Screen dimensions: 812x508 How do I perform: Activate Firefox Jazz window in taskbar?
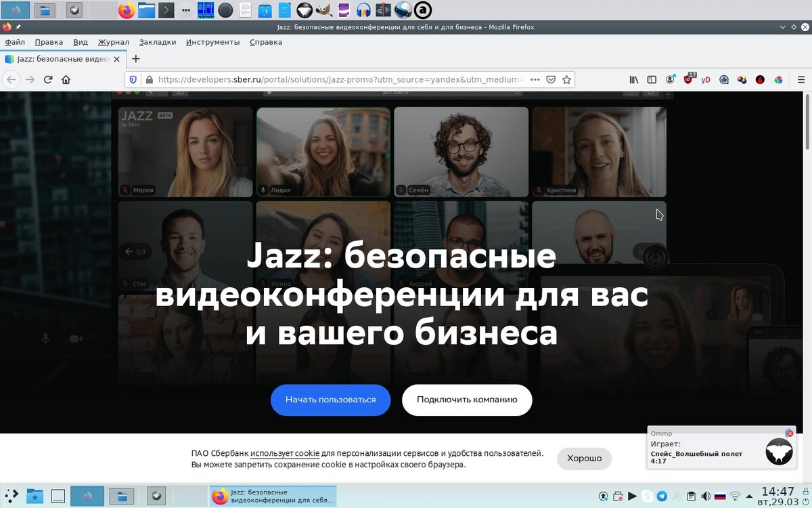tap(273, 496)
